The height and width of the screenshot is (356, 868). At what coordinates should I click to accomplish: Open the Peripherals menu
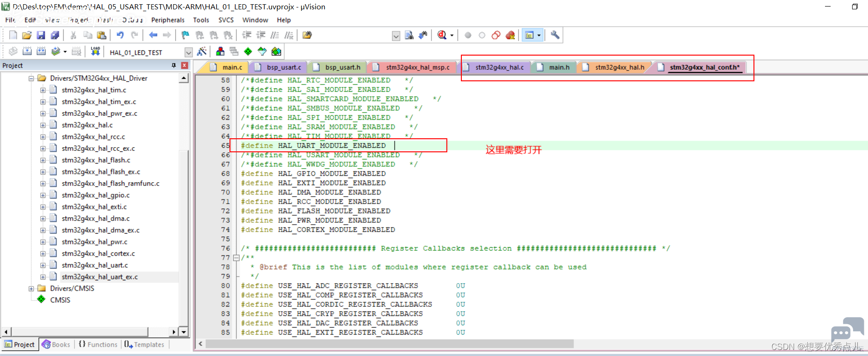click(168, 20)
